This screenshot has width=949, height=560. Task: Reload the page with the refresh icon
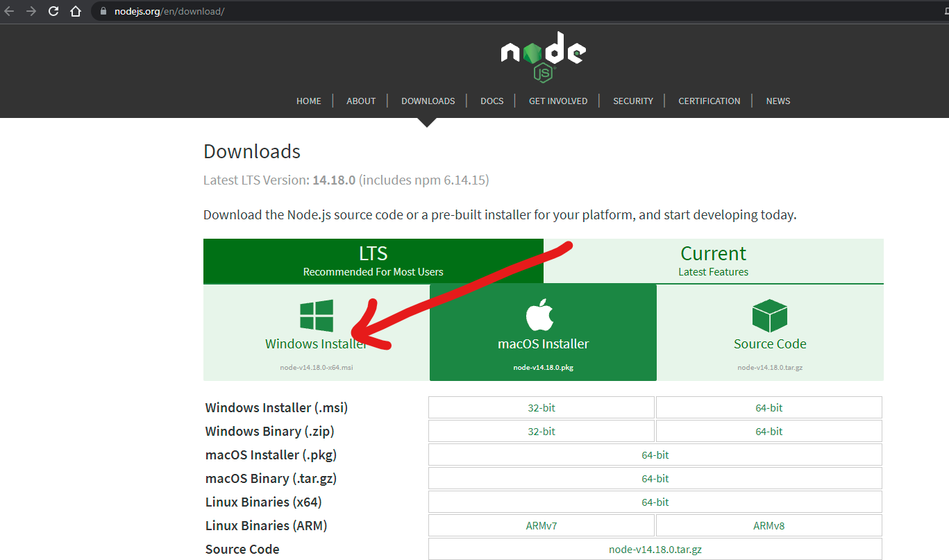pos(53,12)
